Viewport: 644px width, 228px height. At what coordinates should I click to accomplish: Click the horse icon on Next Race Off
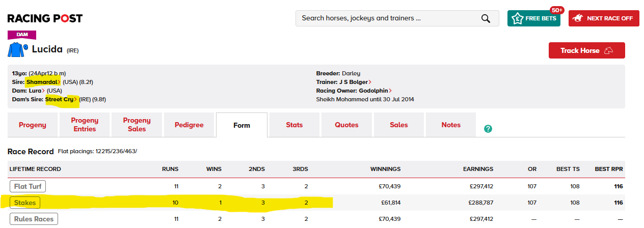tap(578, 18)
